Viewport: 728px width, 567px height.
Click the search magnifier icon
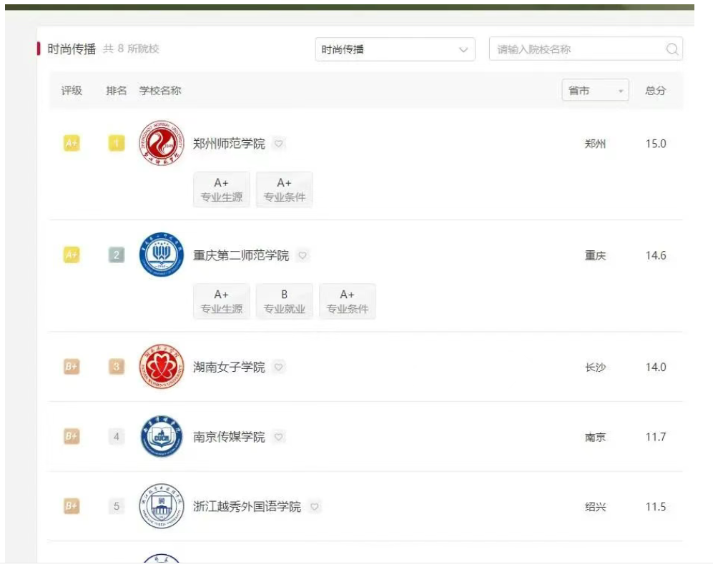point(672,49)
